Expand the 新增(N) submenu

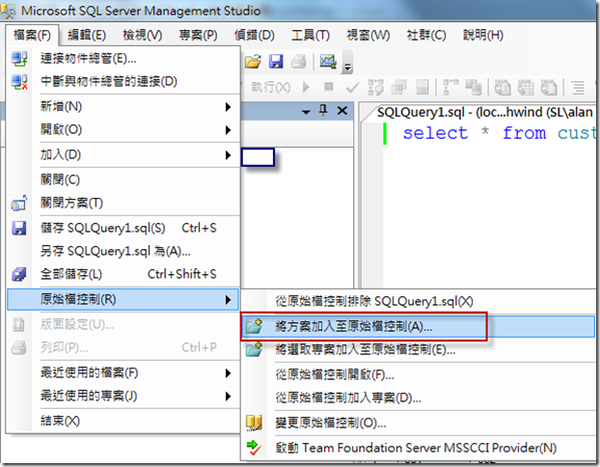[x=123, y=106]
